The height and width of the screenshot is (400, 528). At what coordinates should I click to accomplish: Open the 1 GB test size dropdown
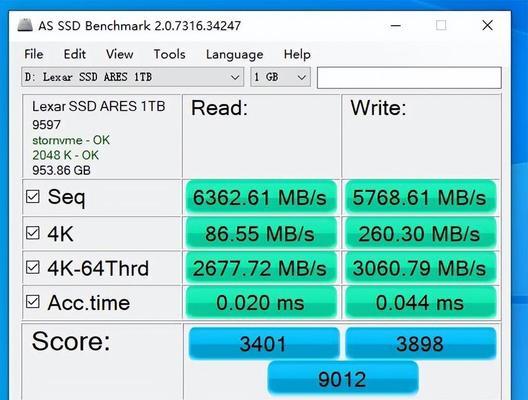click(x=280, y=77)
